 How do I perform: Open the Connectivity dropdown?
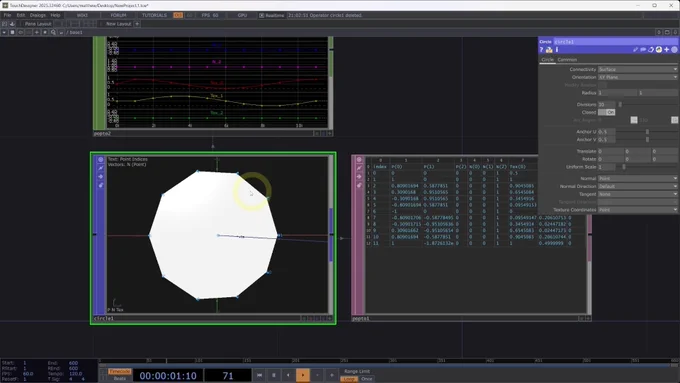638,69
